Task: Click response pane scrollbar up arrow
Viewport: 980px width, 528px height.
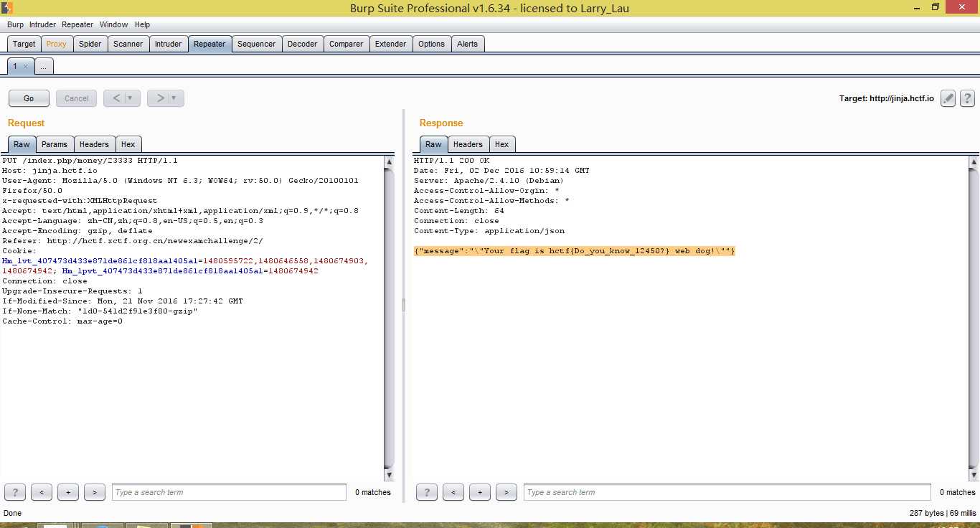Action: tap(973, 161)
